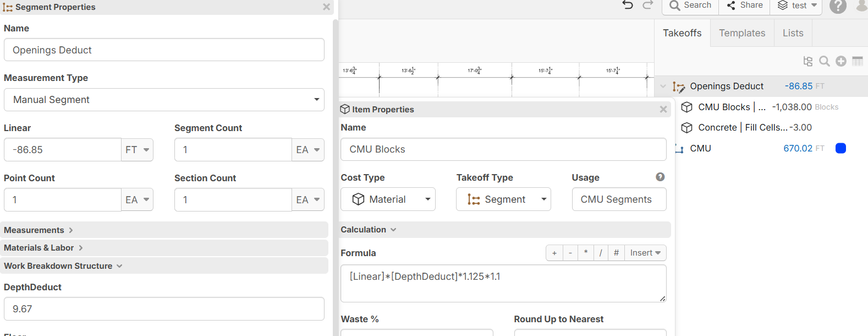Switch to the Templates tab
The width and height of the screenshot is (868, 336).
click(742, 33)
